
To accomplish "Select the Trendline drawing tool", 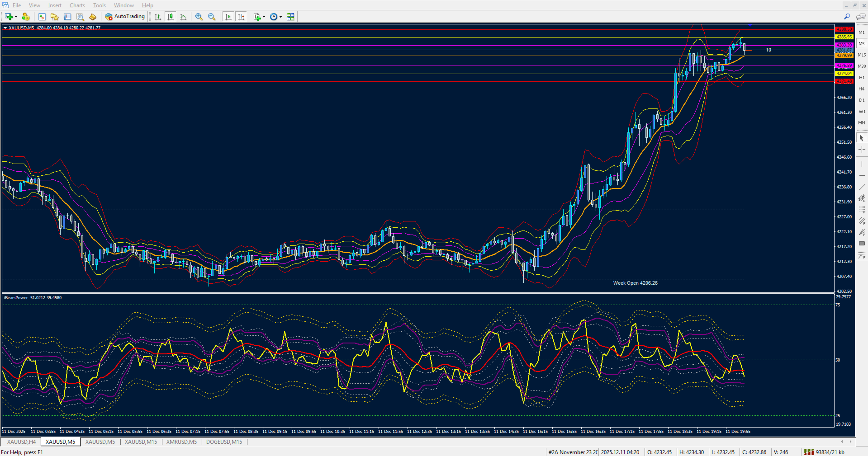I will click(x=862, y=187).
